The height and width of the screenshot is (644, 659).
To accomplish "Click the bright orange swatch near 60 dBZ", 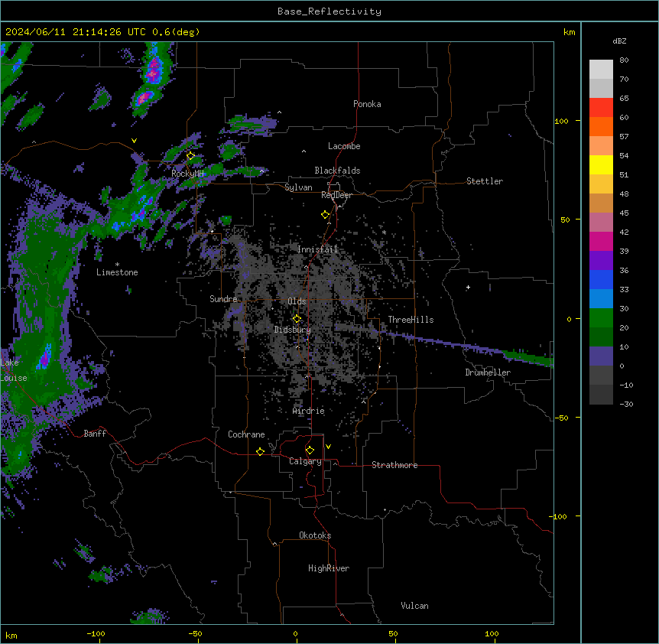I will [x=601, y=126].
